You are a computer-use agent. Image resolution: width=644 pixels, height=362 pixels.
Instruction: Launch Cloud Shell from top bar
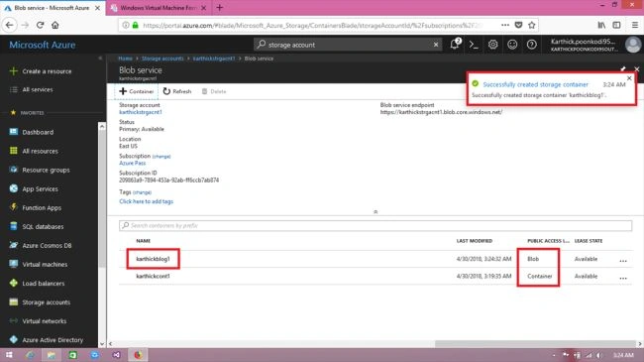click(x=474, y=45)
